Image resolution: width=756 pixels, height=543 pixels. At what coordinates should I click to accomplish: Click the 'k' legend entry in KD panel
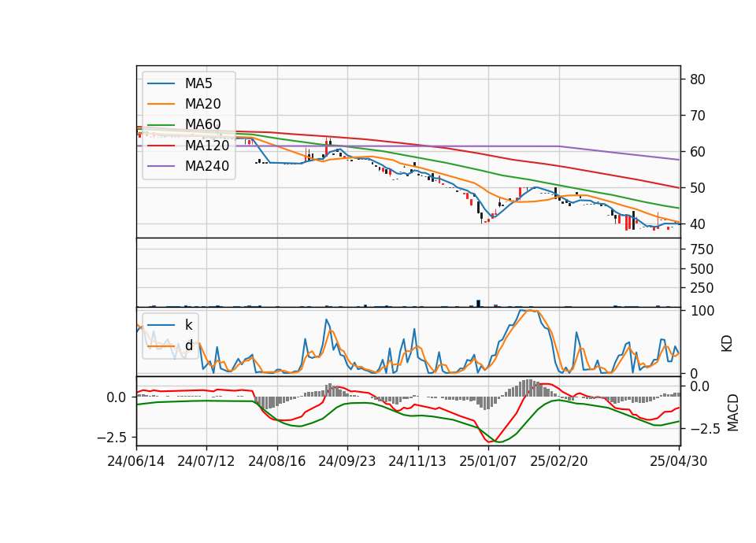(188, 325)
